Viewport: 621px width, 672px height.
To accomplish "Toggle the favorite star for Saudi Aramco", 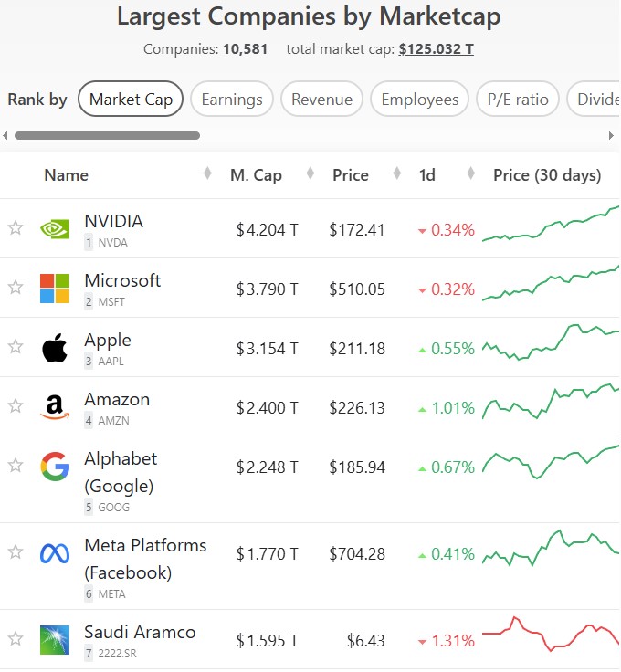I will [x=16, y=638].
